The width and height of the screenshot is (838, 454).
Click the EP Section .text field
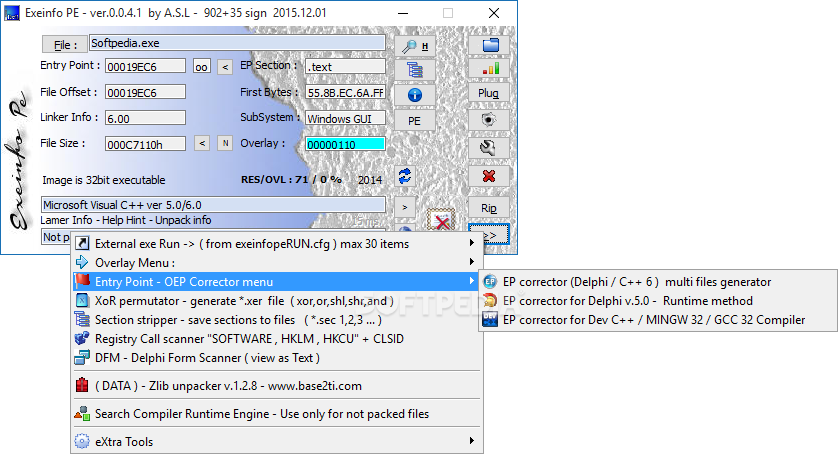point(345,66)
